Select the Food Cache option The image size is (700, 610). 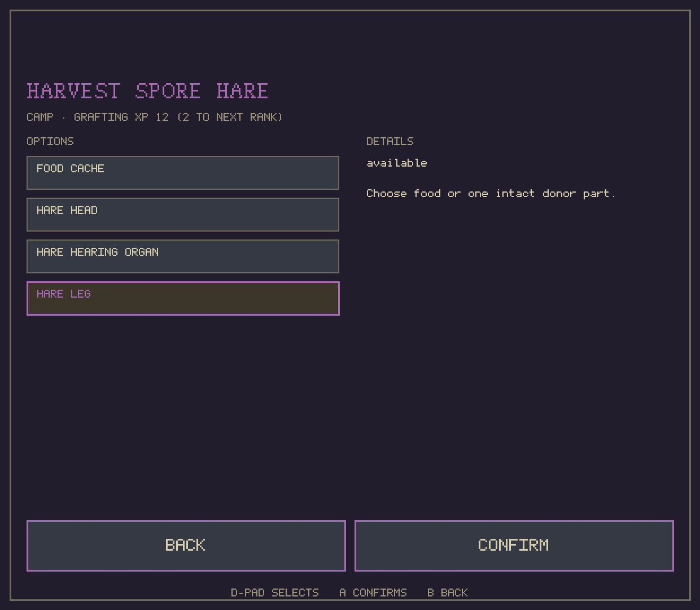point(183,173)
